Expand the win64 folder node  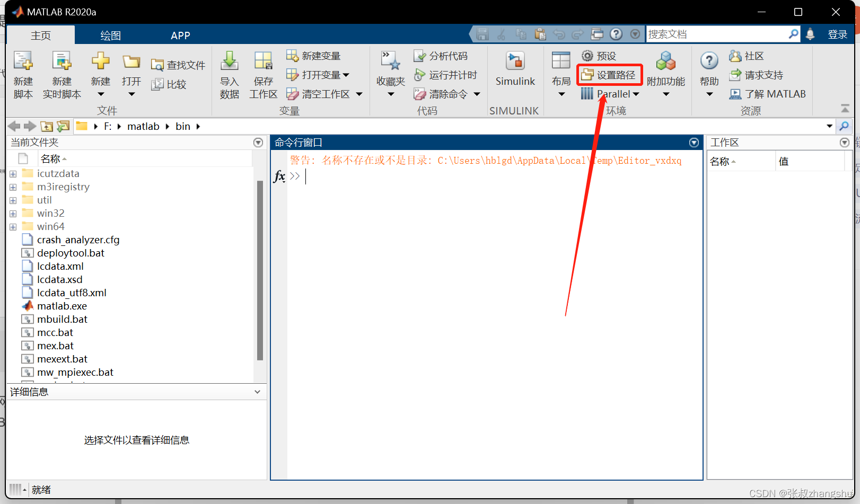[12, 226]
